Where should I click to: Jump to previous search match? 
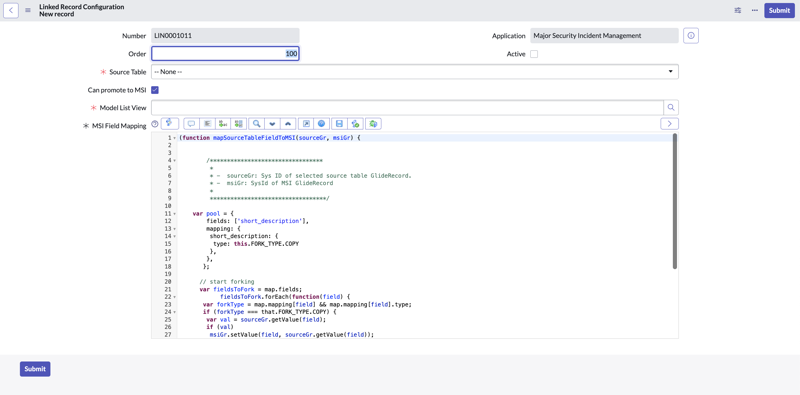click(x=288, y=124)
